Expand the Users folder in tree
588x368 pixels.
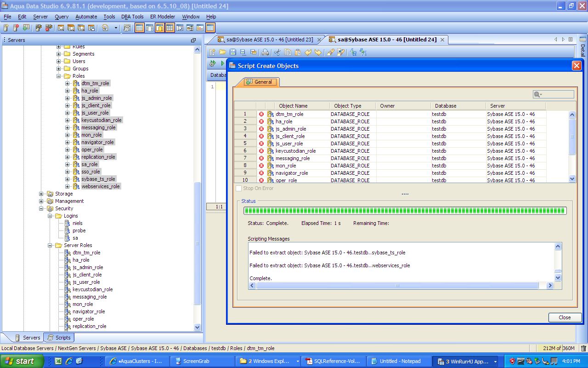59,61
